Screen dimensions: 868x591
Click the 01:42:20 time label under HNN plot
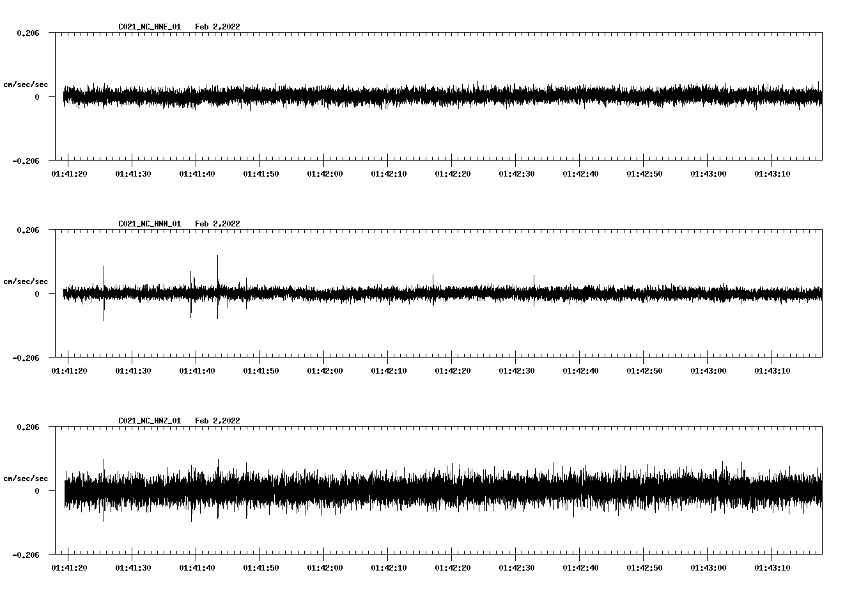click(x=453, y=371)
